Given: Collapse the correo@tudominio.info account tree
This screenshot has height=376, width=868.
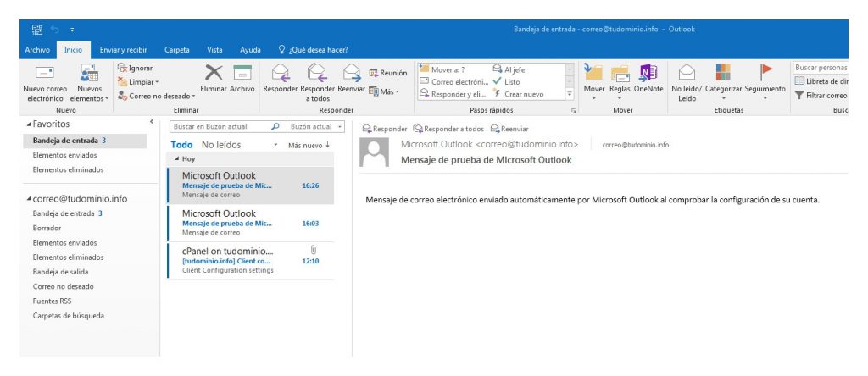Looking at the screenshot, I should click(29, 199).
